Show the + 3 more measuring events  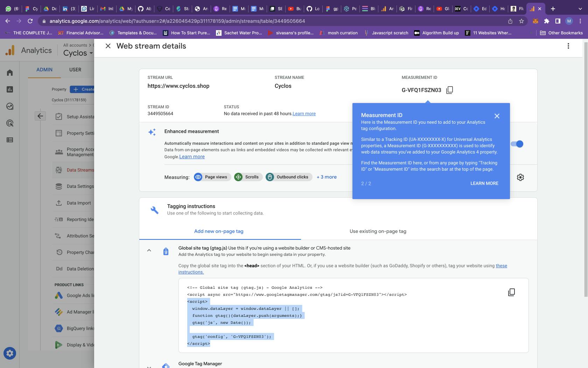point(327,177)
